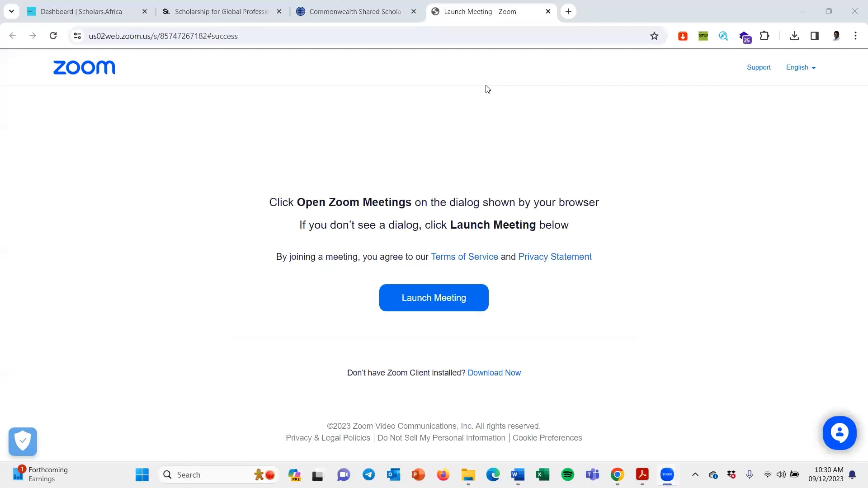Click the Microsoft Teams taskbar icon

pos(593,475)
